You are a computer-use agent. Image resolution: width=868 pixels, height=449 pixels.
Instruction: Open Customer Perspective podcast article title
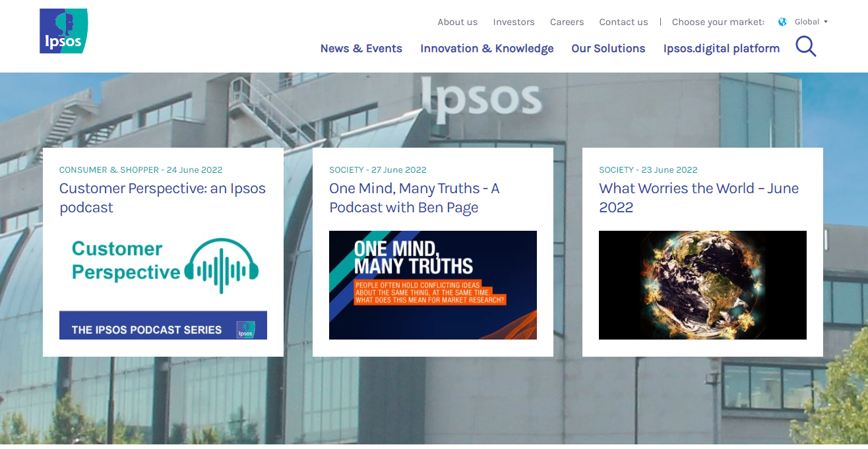coord(162,198)
